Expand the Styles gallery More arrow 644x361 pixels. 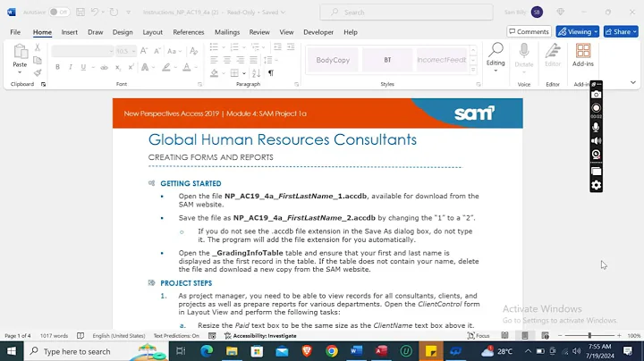pyautogui.click(x=473, y=70)
